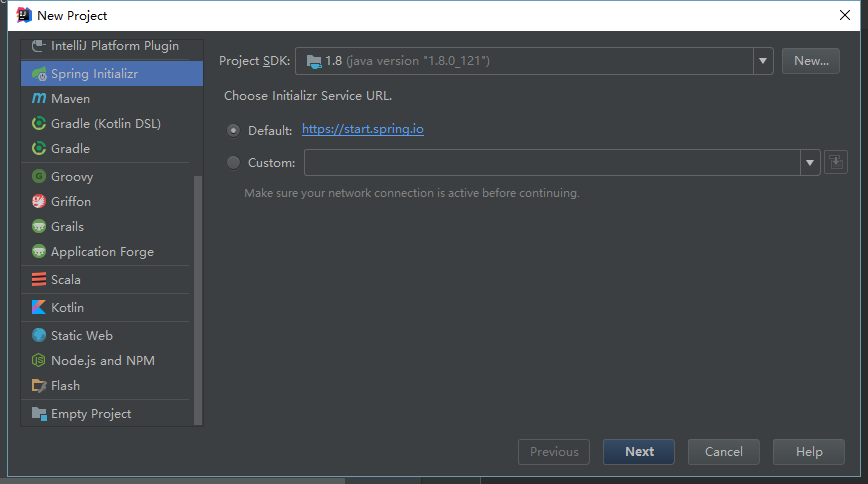Select Maven in the project list

[x=112, y=99]
